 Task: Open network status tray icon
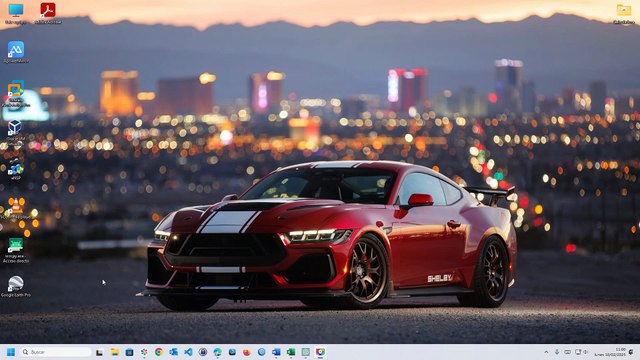click(578, 352)
